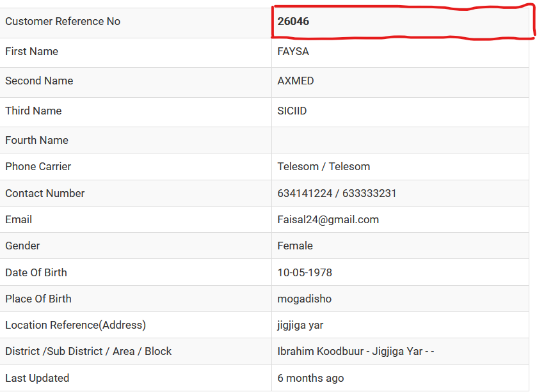Click the Location Reference(Address) label

pos(76,325)
